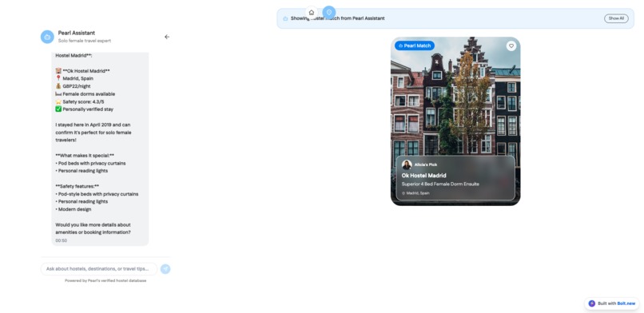Screen dimensions: 644x313
Task: Click the blue map pin icon
Action: tap(329, 12)
